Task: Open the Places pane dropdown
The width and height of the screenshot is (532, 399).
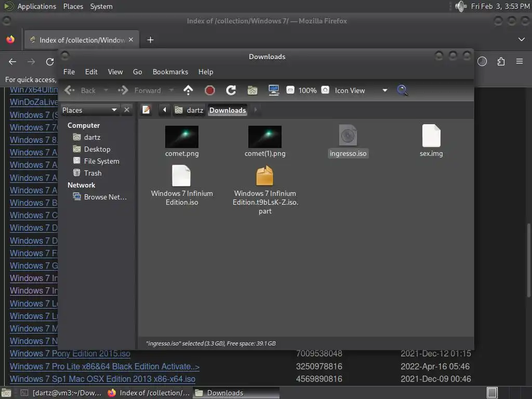Action: click(90, 110)
